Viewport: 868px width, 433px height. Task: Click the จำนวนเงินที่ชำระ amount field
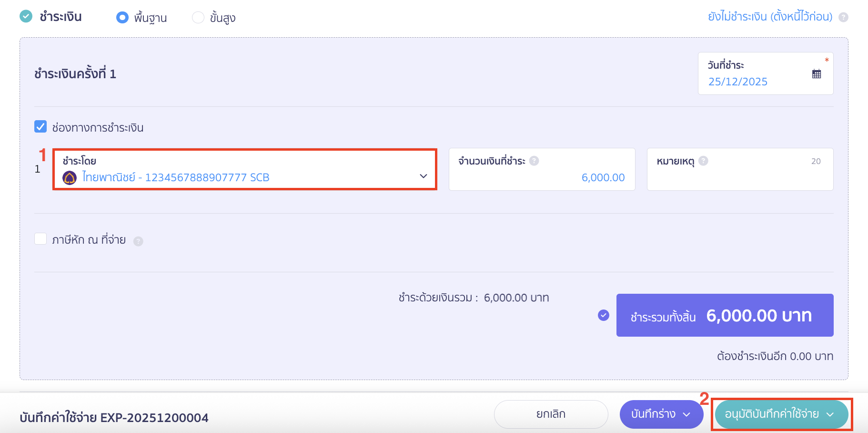pyautogui.click(x=542, y=177)
